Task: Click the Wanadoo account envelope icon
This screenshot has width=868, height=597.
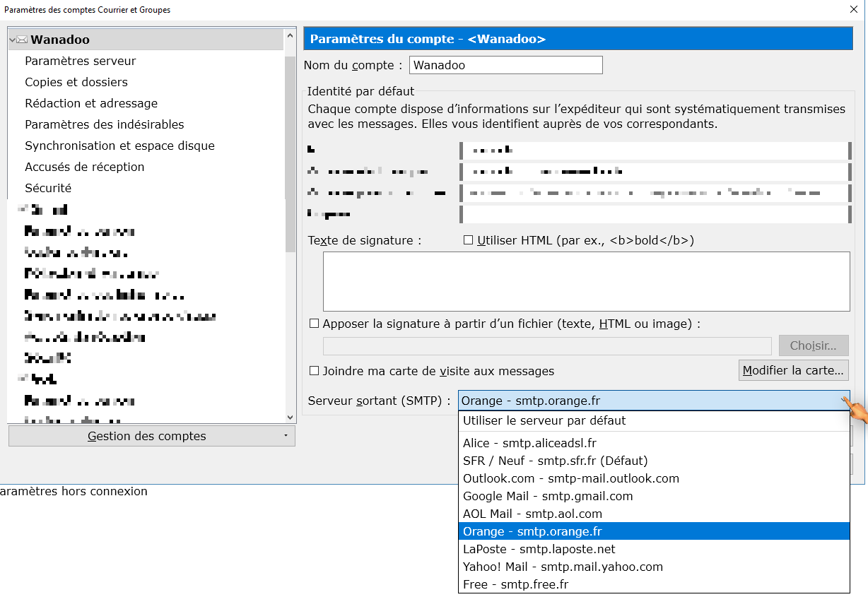Action: point(22,40)
